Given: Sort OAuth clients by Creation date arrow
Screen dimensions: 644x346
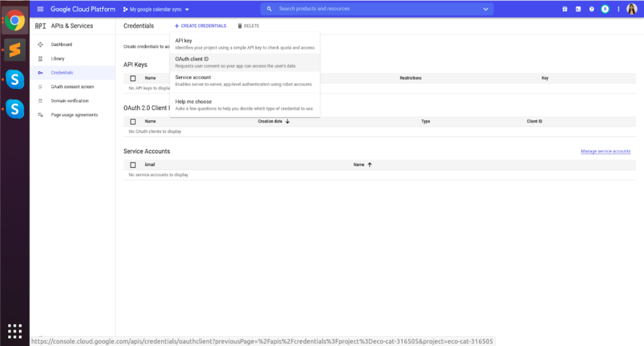Looking at the screenshot, I should [x=287, y=121].
